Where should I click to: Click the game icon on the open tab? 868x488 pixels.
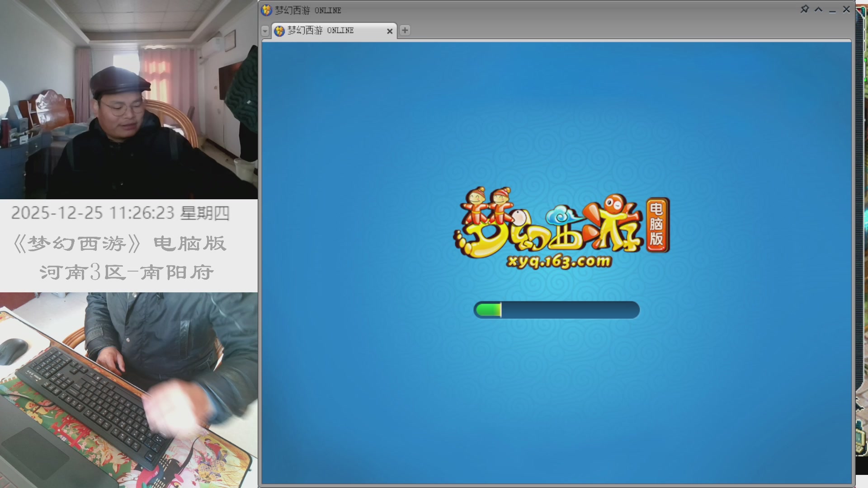pos(279,31)
